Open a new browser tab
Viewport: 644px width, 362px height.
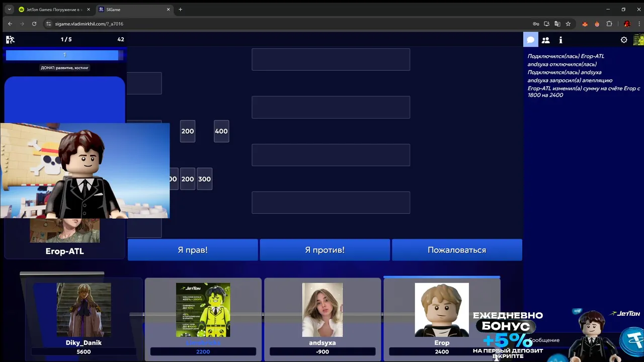[180, 10]
